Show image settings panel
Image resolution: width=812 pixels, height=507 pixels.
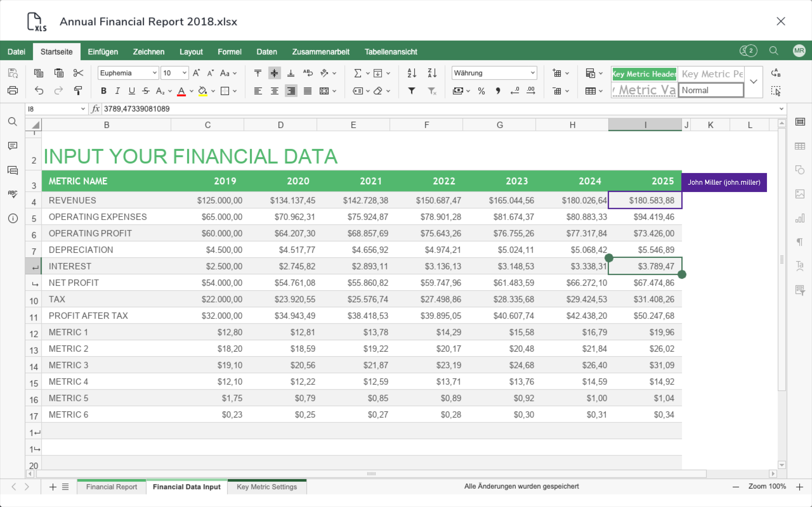(x=801, y=194)
